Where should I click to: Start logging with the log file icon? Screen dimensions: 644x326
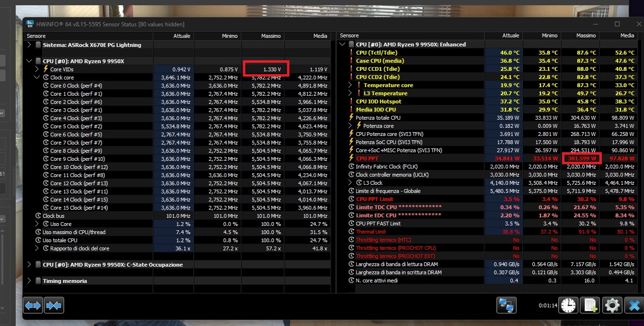pyautogui.click(x=590, y=305)
